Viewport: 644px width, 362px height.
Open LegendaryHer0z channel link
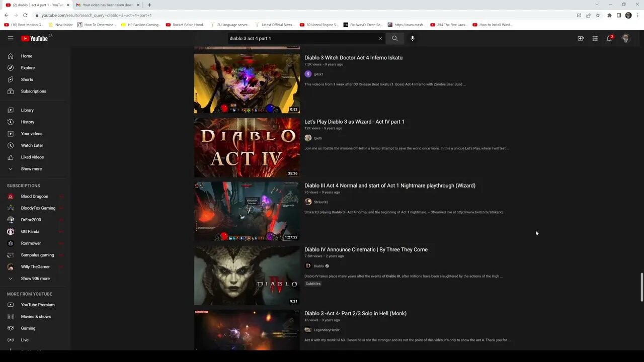pos(327,330)
